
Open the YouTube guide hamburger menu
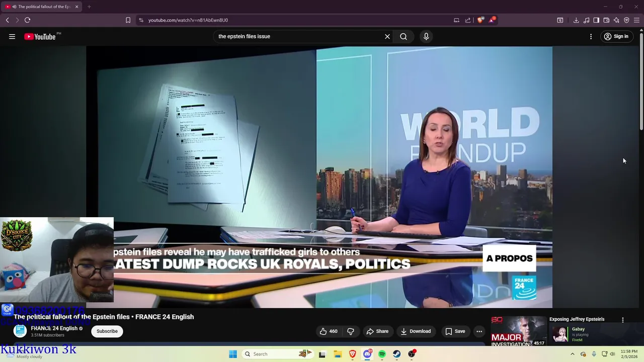(12, 36)
